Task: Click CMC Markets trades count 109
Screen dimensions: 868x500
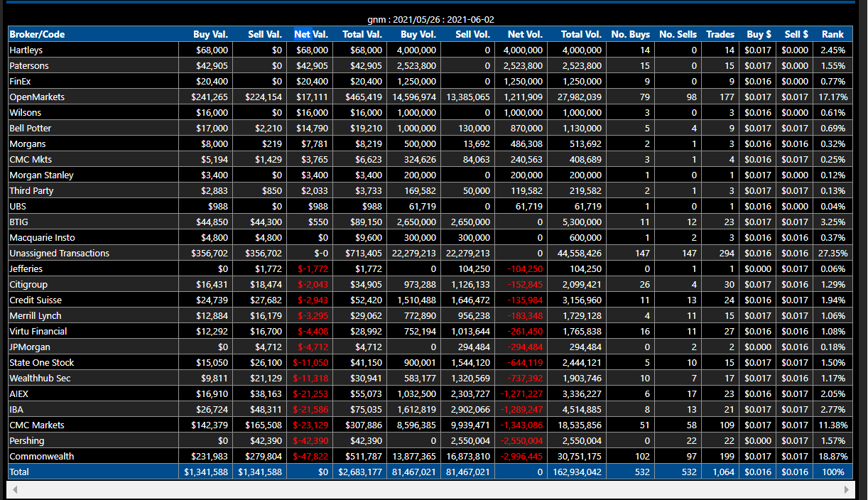Action: coord(727,425)
